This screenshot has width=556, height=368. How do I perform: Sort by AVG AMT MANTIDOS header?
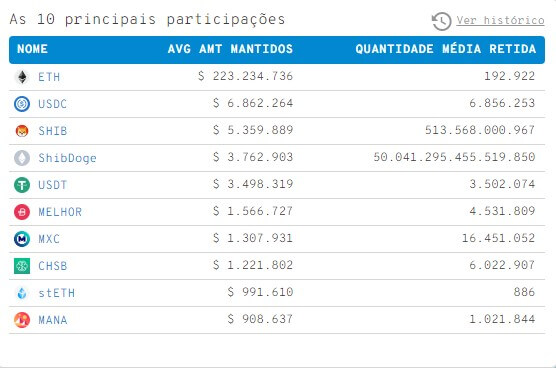click(230, 49)
